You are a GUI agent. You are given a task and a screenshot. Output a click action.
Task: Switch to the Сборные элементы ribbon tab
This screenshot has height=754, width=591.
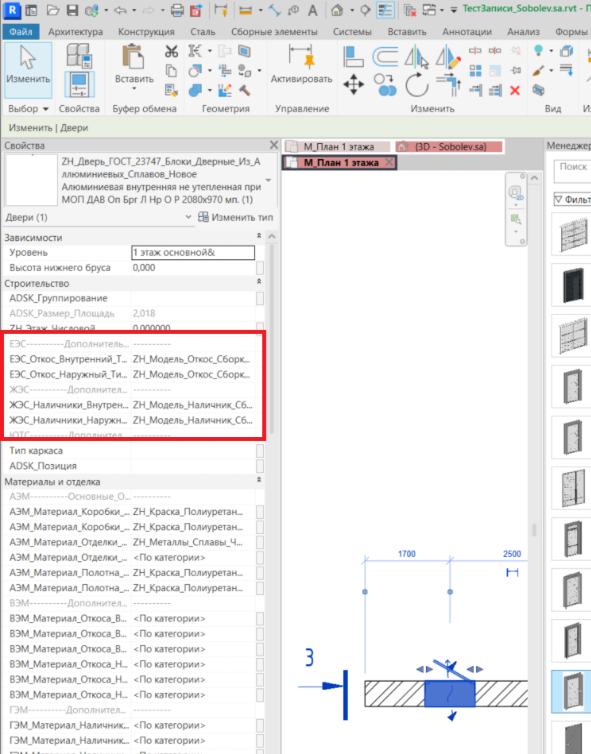(x=274, y=32)
